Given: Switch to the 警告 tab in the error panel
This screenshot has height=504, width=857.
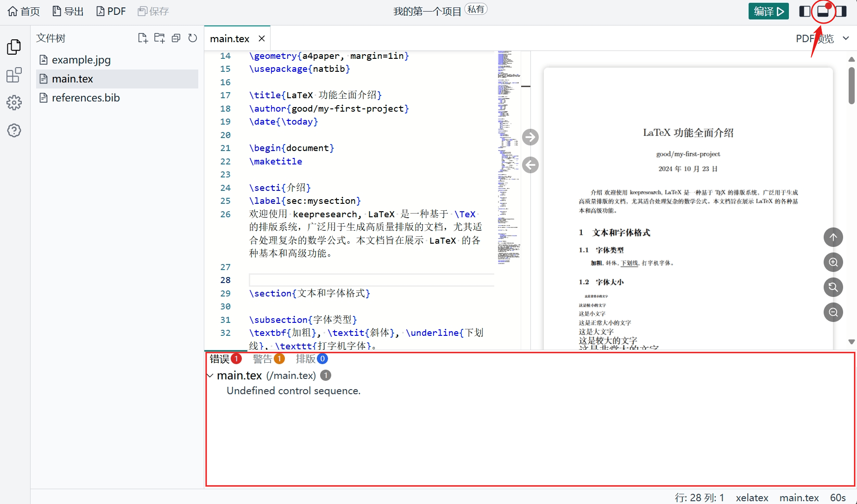Looking at the screenshot, I should tap(264, 359).
